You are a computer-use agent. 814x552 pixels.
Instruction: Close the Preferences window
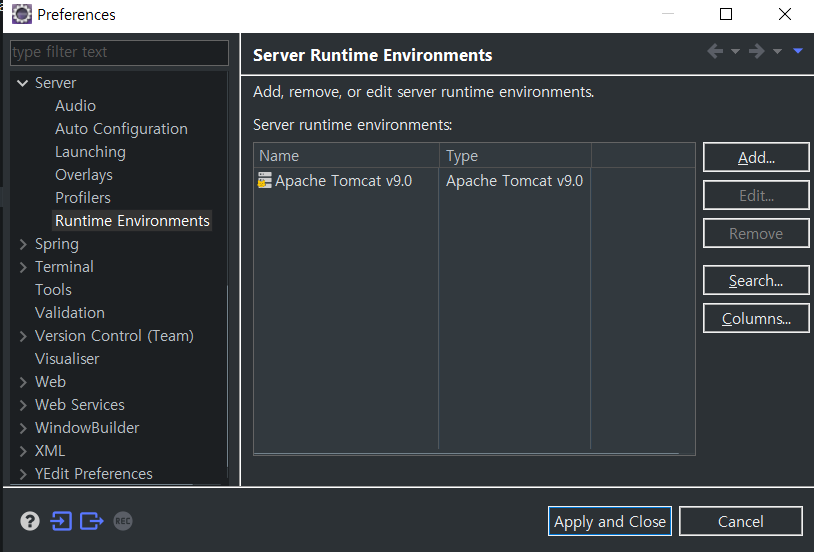(785, 14)
